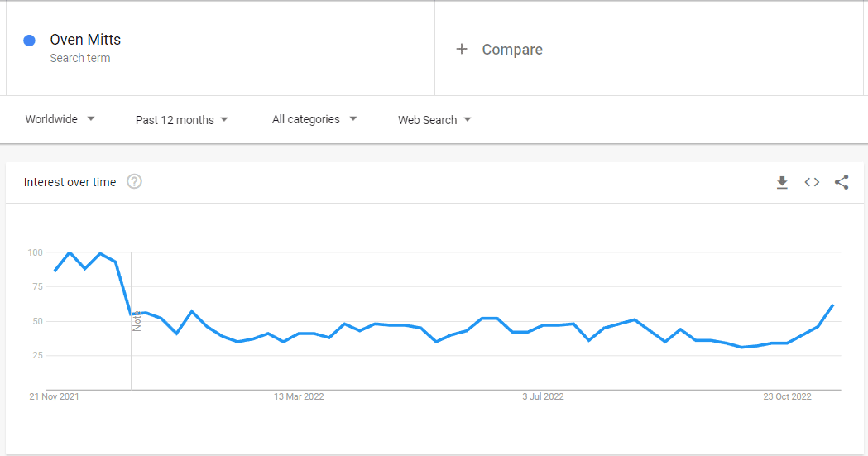
Task: Expand the Worldwide region dropdown
Action: tap(60, 119)
